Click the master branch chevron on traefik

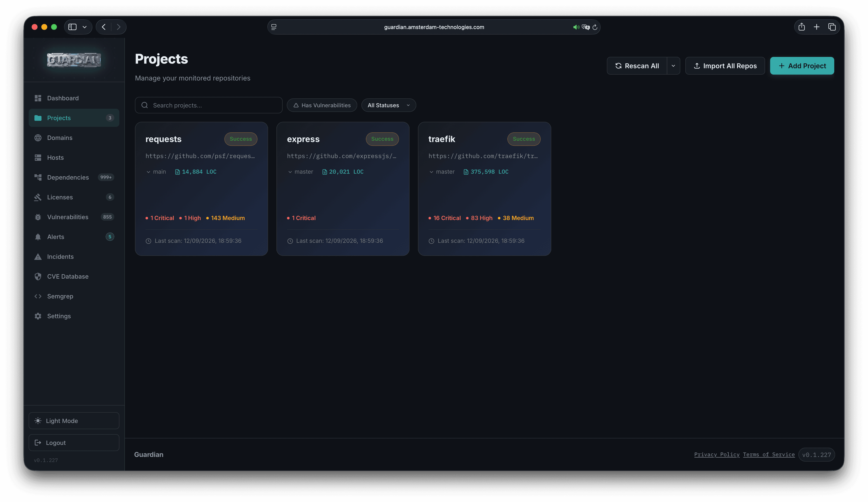431,172
